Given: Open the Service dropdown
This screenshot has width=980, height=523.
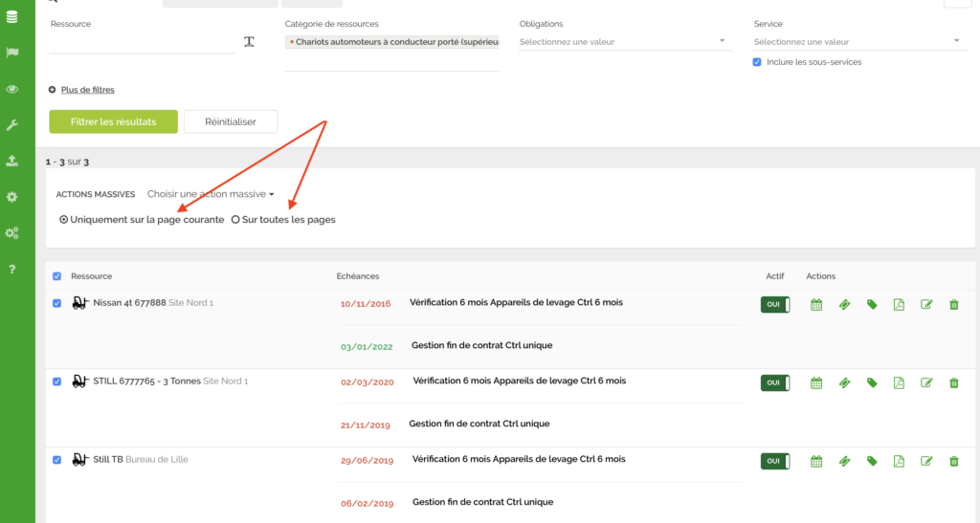Looking at the screenshot, I should point(857,41).
